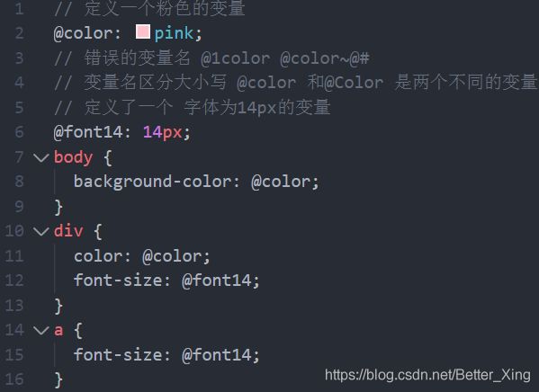Click @color value in div rule
The height and width of the screenshot is (392, 539).
coord(172,256)
